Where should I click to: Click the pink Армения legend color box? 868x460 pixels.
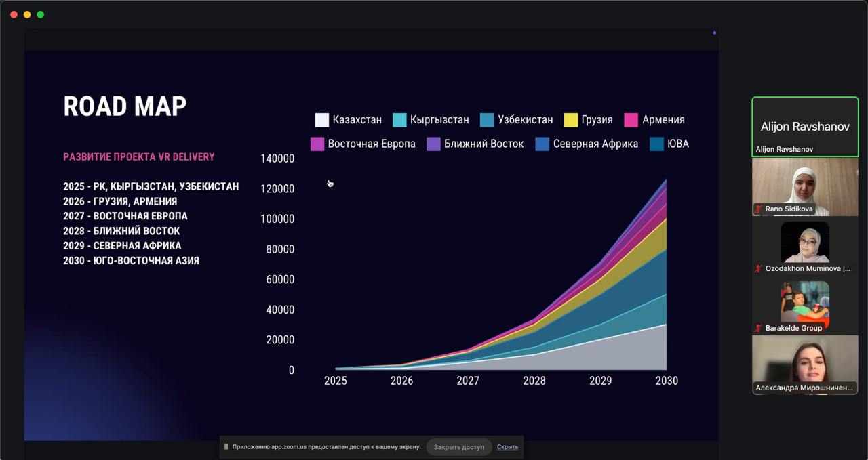pyautogui.click(x=631, y=120)
